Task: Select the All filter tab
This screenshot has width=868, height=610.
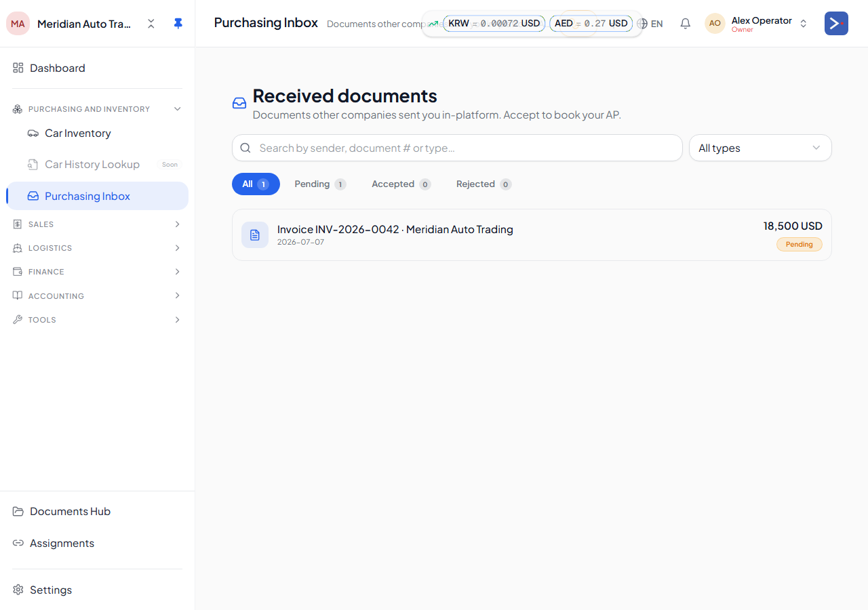Action: pyautogui.click(x=256, y=184)
